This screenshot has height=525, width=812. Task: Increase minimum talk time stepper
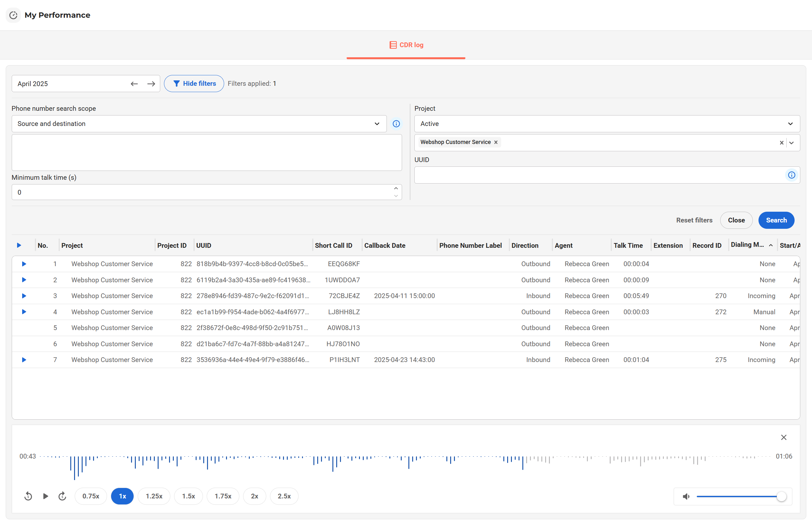coord(396,189)
